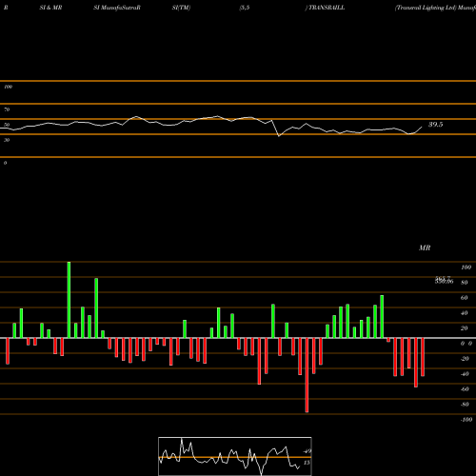Click the TRANSRAILL ticker header text
The height and width of the screenshot is (476, 476).
click(x=327, y=8)
